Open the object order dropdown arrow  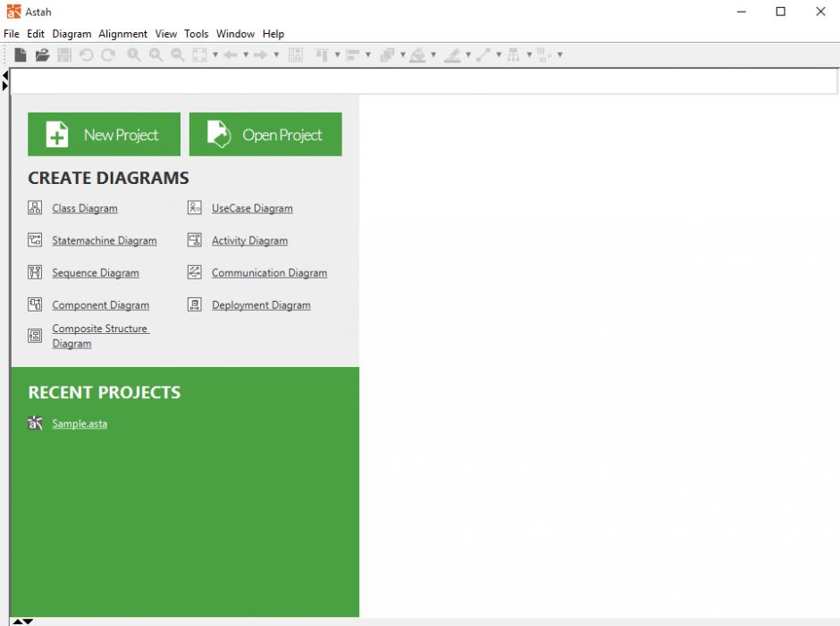coord(403,54)
